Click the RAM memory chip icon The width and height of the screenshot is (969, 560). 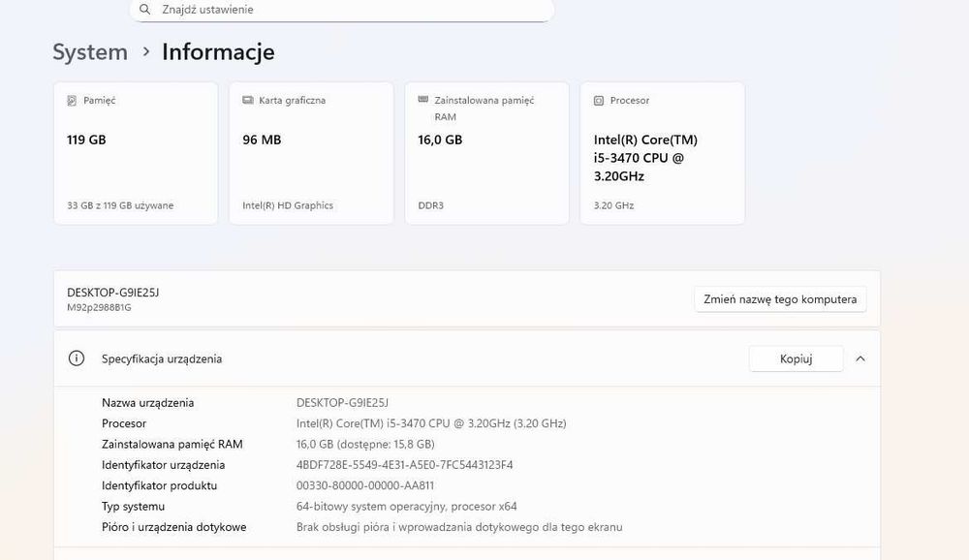[x=422, y=100]
